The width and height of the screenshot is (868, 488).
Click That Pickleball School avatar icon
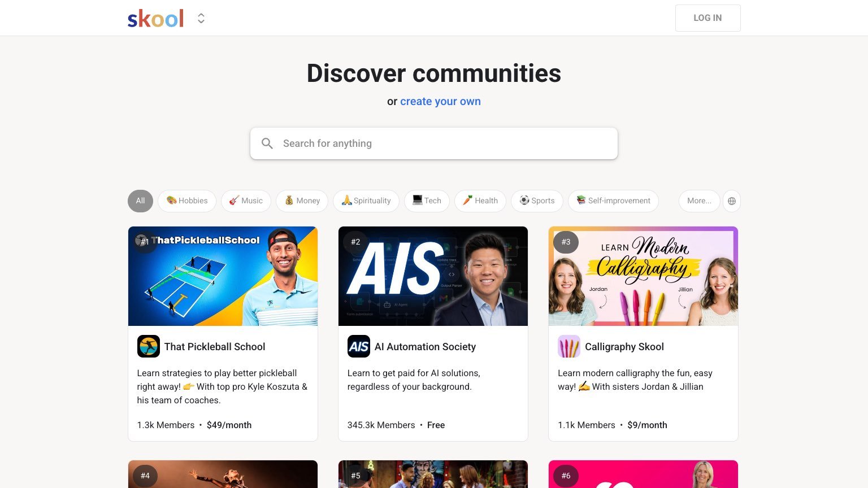[149, 346]
